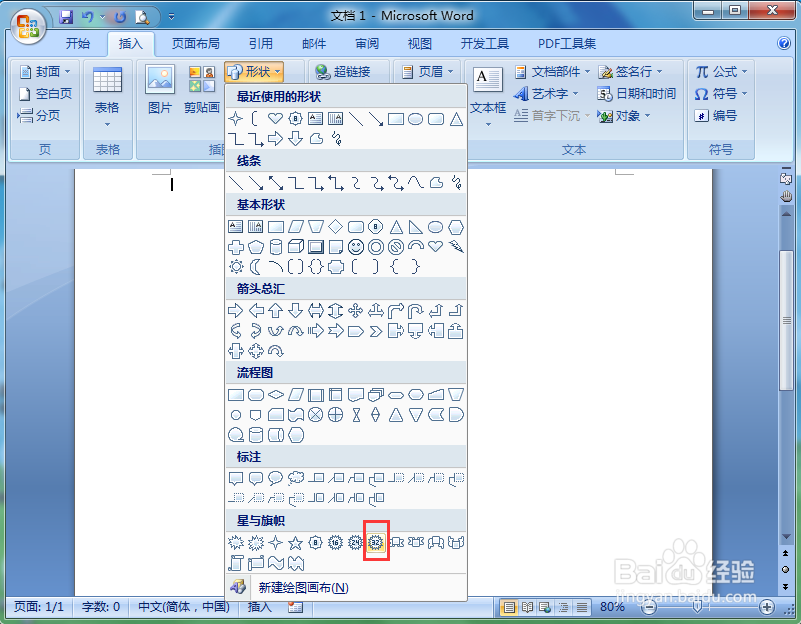Click the vertical scrollbar thumb
The image size is (801, 624).
click(786, 321)
